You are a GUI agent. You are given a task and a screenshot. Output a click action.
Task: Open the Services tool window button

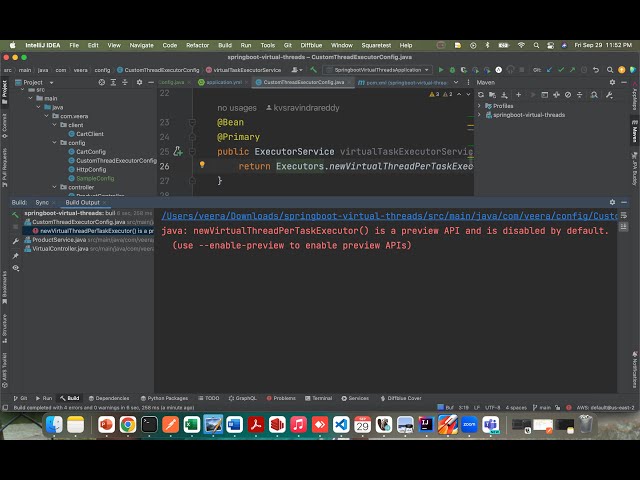355,398
